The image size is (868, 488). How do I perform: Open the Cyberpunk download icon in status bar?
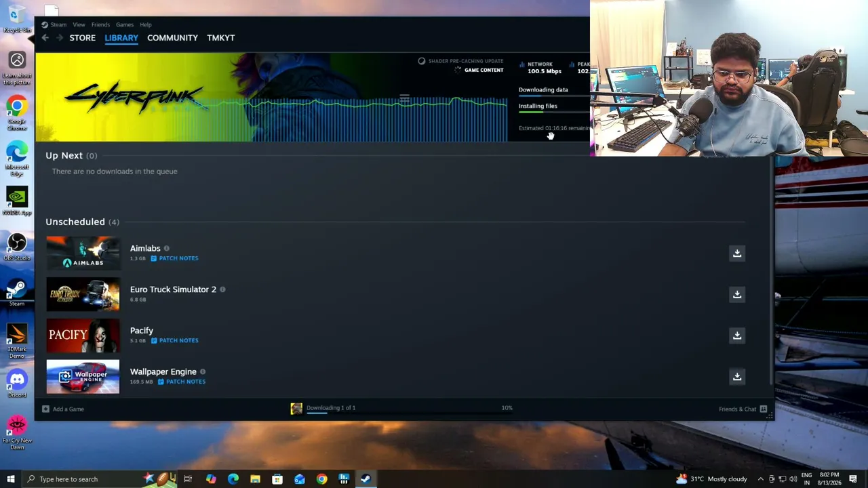296,409
